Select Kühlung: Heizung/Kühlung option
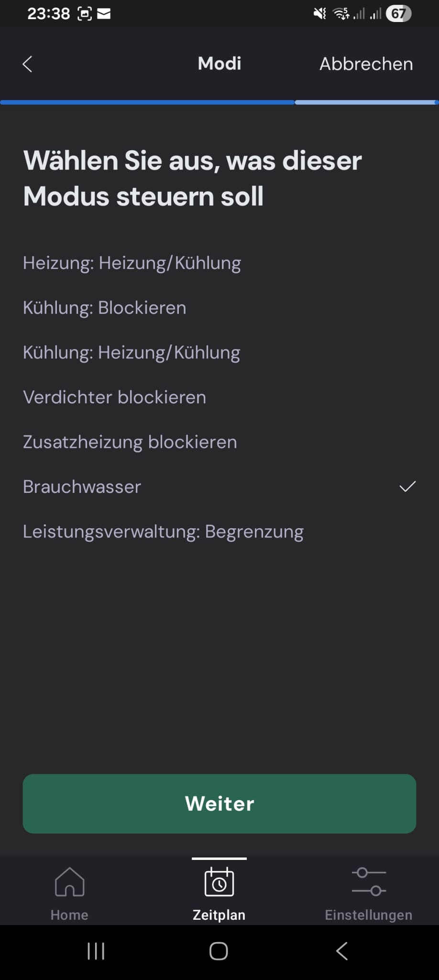The image size is (439, 980). [x=132, y=353]
